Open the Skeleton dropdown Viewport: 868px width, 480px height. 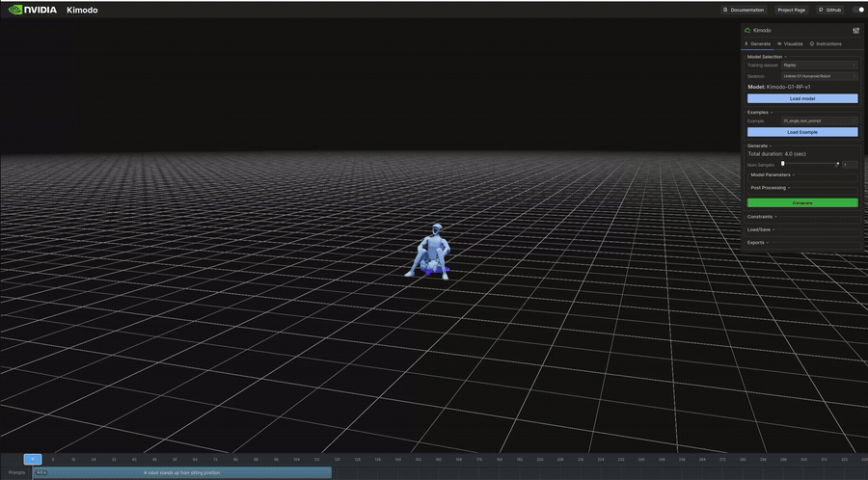(819, 76)
